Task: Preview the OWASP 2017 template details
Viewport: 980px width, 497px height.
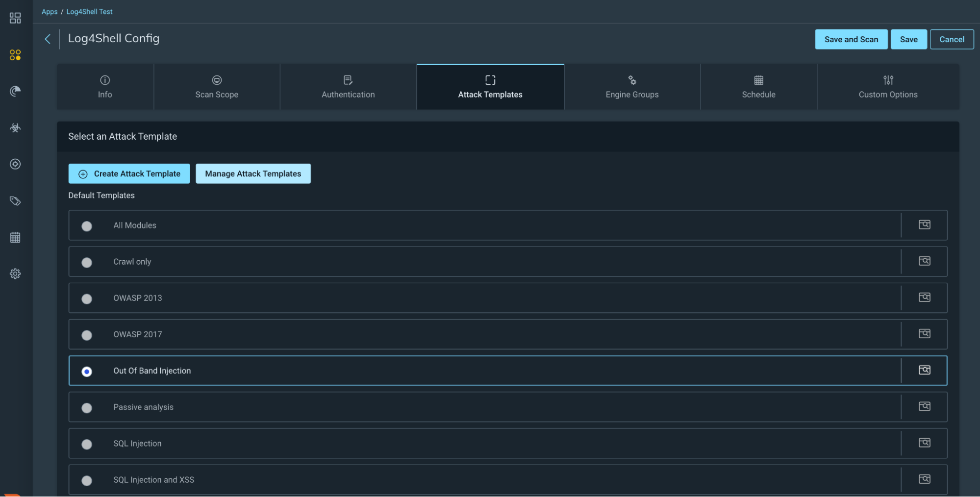Action: pos(924,334)
